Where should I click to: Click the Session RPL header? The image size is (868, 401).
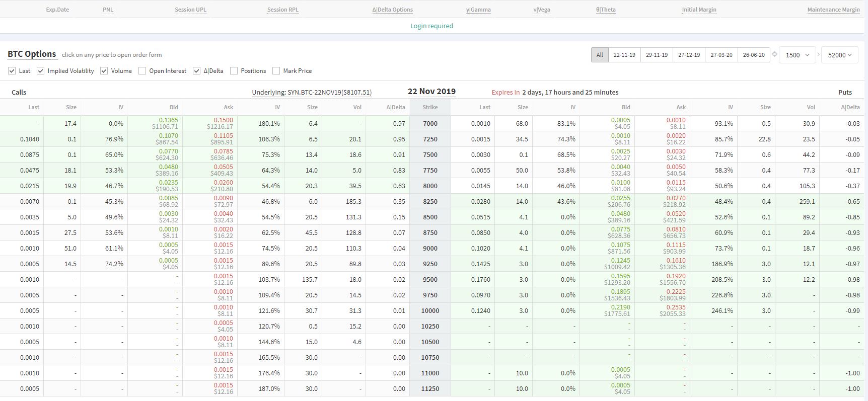pos(283,10)
